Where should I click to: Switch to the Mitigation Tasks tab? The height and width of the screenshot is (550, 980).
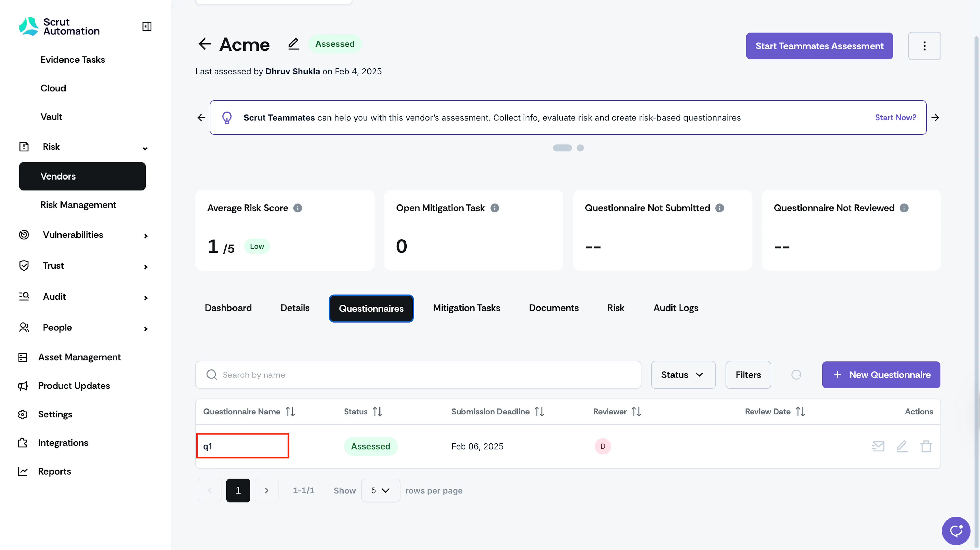[467, 308]
